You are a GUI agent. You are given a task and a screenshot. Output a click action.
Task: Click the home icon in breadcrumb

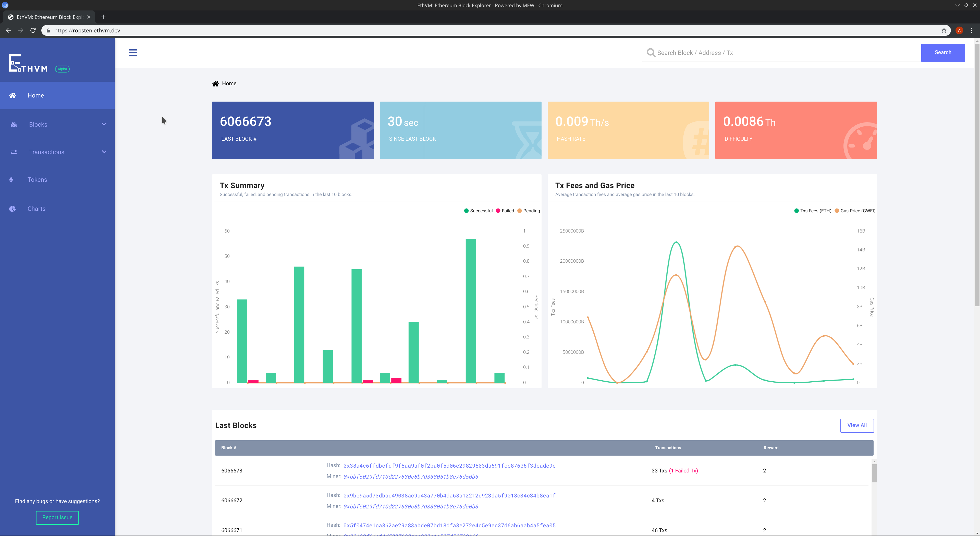pyautogui.click(x=215, y=84)
